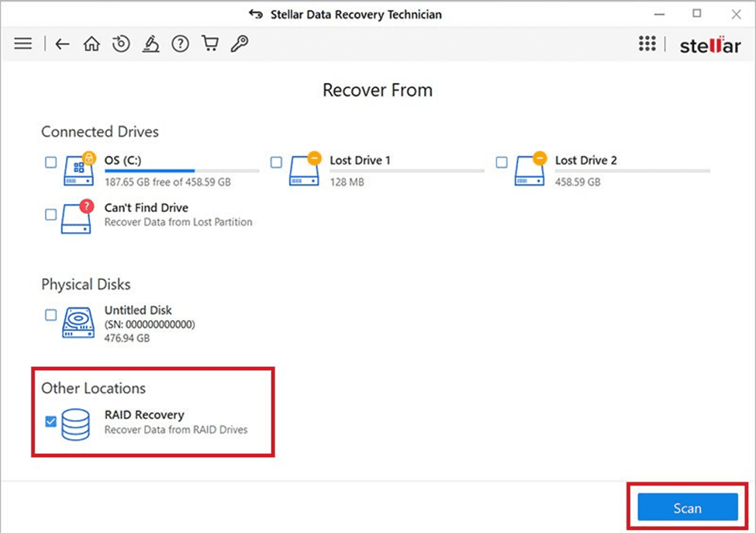This screenshot has height=533, width=756.
Task: Click the Scan button
Action: 688,507
